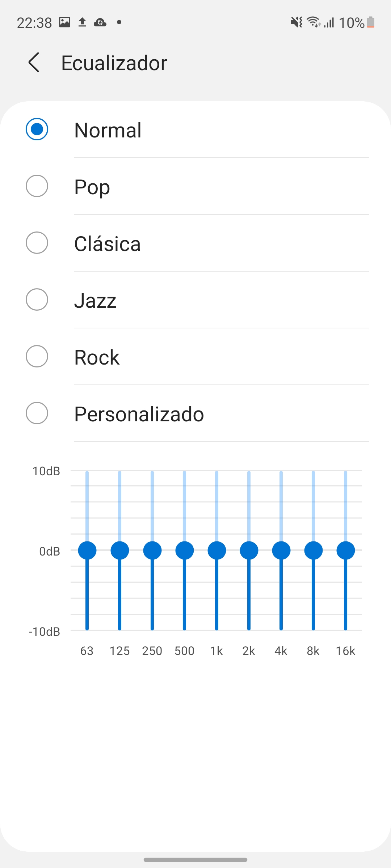This screenshot has width=391, height=868.
Task: Enable the Jazz radio button
Action: pos(37,299)
